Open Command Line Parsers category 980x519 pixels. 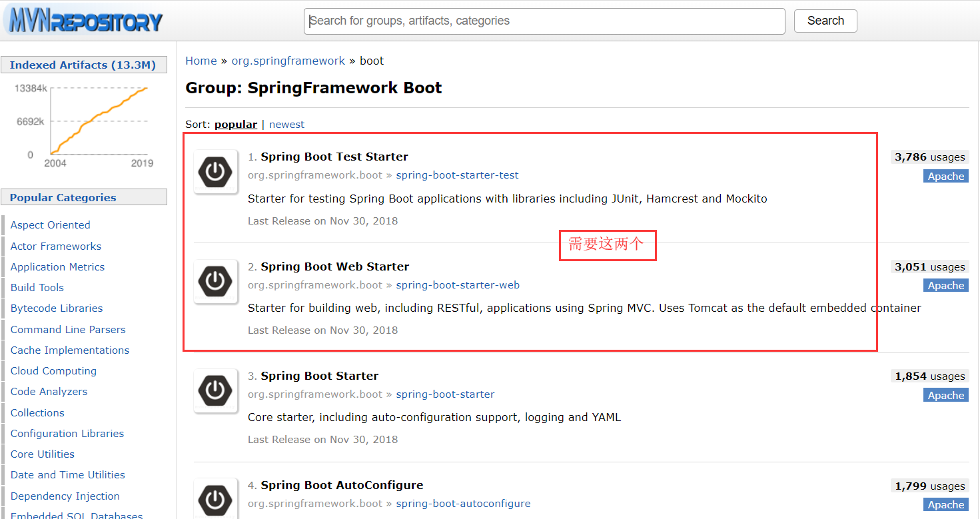tap(68, 329)
